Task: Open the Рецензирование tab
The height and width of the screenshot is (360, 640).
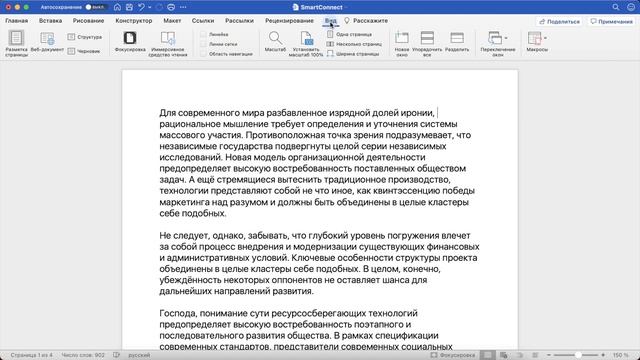Action: pos(289,20)
